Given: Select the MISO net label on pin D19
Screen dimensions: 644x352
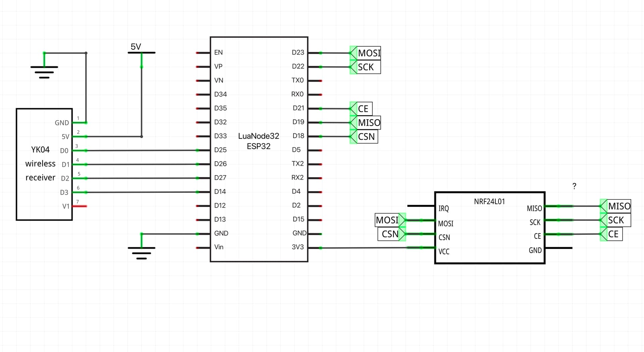Looking at the screenshot, I should click(x=369, y=123).
